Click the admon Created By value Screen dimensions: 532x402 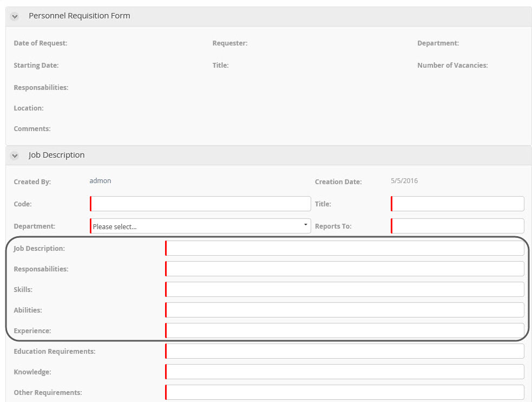pyautogui.click(x=100, y=181)
